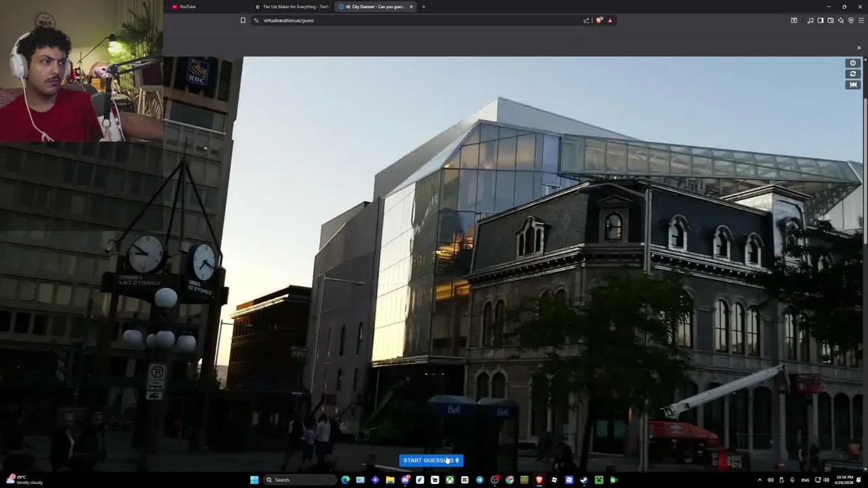Screen dimensions: 868x488
Task: Click the VPN shield icon in the browser toolbar
Action: [851, 20]
